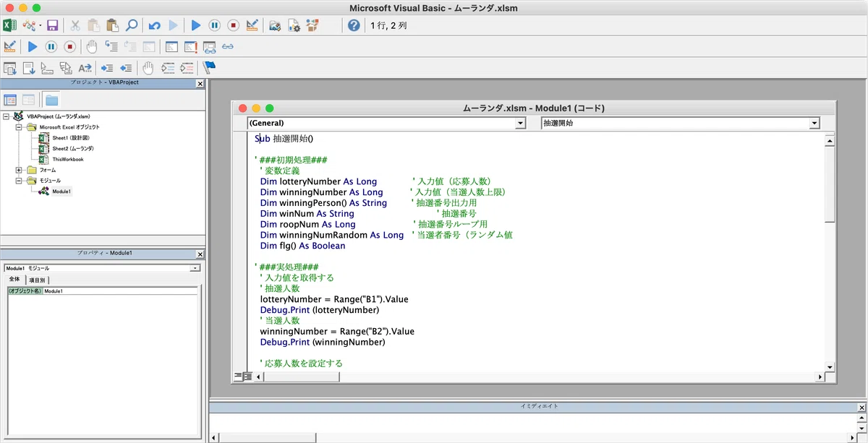
Task: Collapse the Microsoft Excel オブジェクト folder
Action: coord(19,126)
